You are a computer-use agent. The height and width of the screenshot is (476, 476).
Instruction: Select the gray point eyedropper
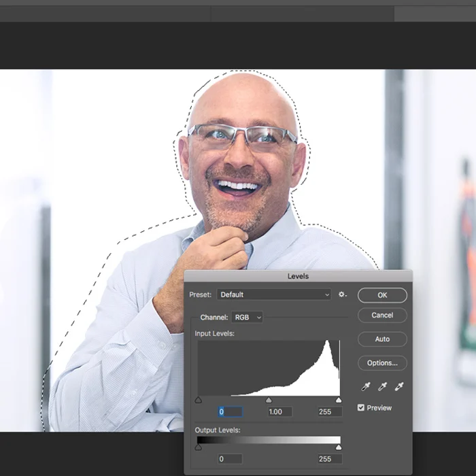pyautogui.click(x=382, y=386)
